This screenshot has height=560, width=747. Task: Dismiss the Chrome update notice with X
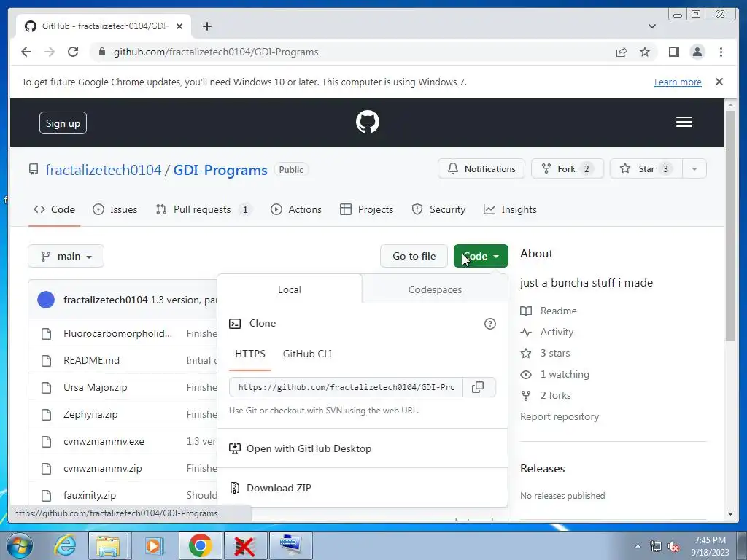719,82
